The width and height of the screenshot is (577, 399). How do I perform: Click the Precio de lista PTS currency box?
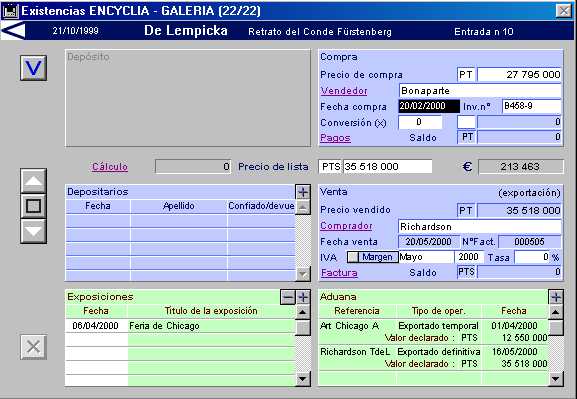tap(331, 166)
